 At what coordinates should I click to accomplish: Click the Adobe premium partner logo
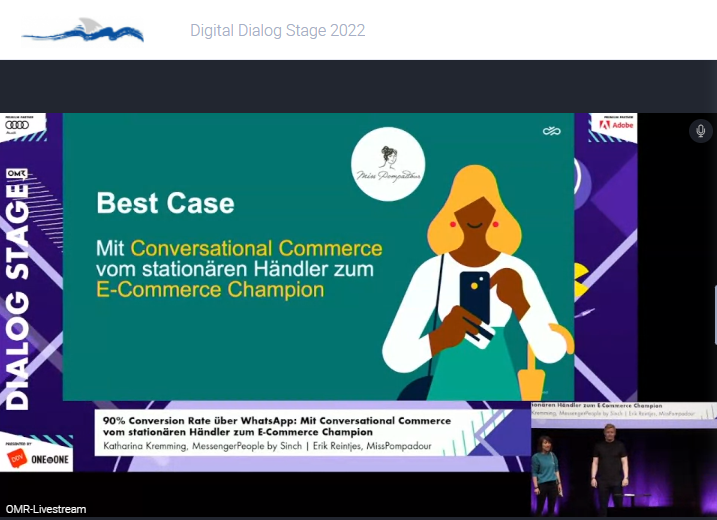pos(616,124)
